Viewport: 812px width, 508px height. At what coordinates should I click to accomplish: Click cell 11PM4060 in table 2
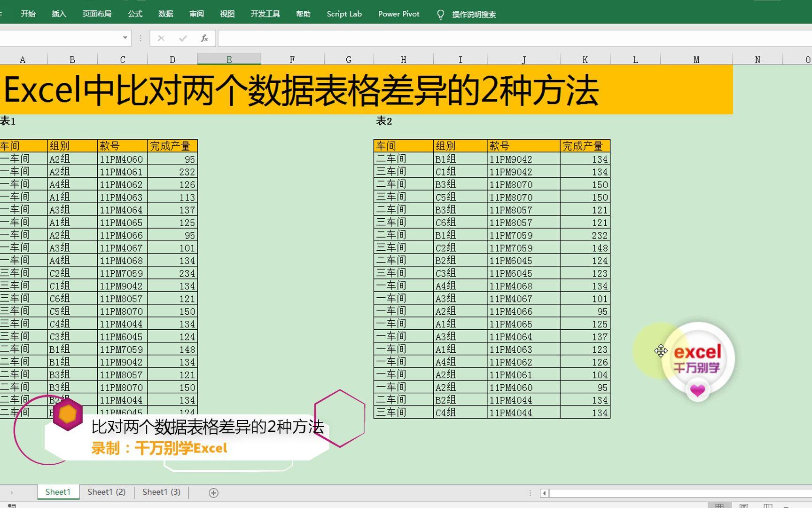523,388
